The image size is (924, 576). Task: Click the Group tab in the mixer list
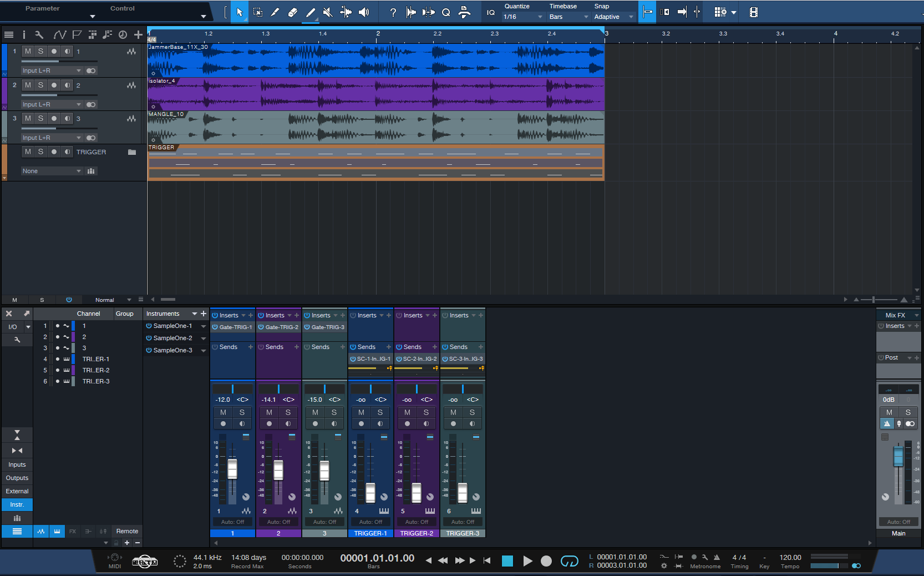click(x=125, y=314)
